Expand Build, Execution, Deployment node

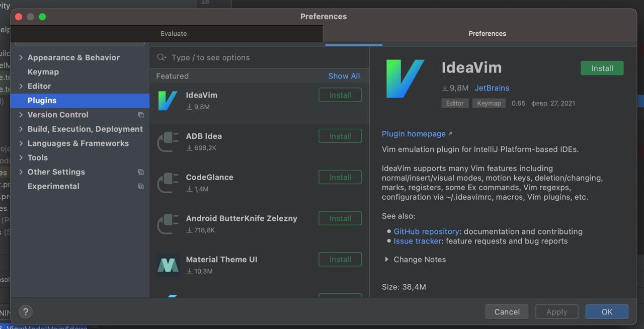click(x=21, y=129)
